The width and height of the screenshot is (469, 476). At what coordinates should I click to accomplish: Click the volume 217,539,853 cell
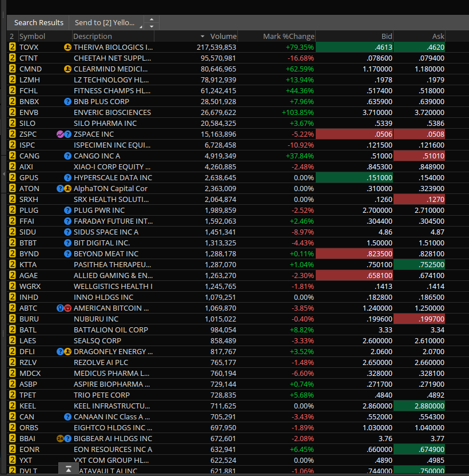tap(216, 47)
